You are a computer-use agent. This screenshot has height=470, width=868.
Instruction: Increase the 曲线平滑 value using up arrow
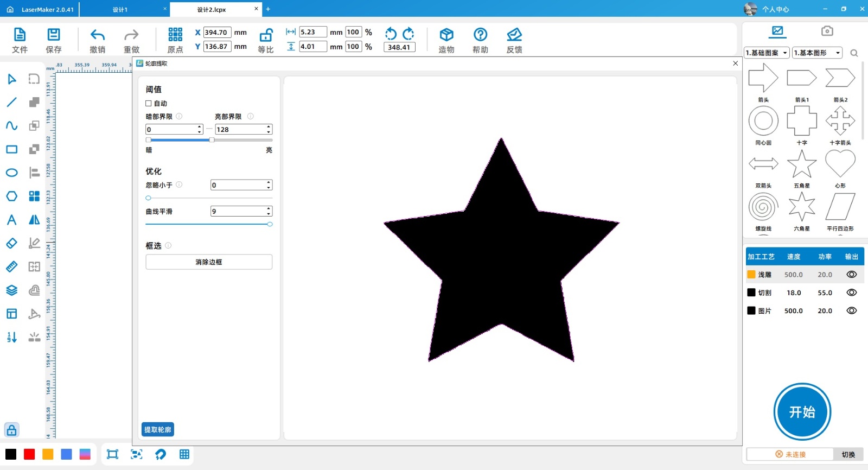[269, 209]
